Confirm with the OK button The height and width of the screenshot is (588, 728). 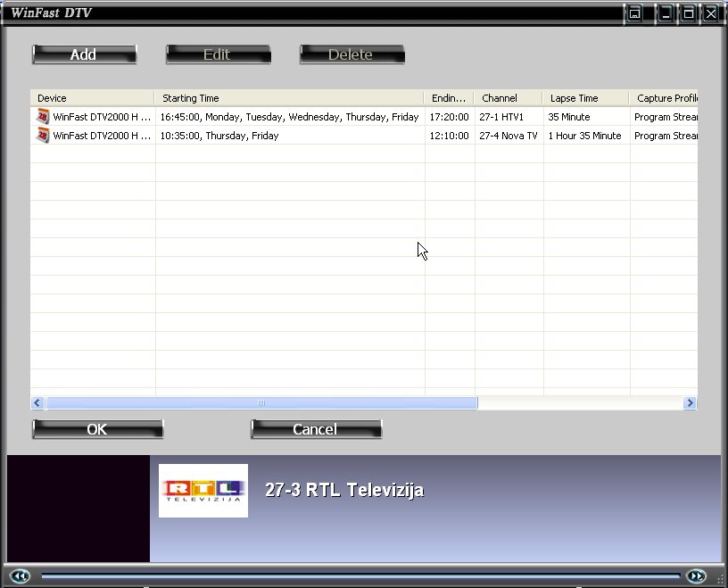(97, 429)
